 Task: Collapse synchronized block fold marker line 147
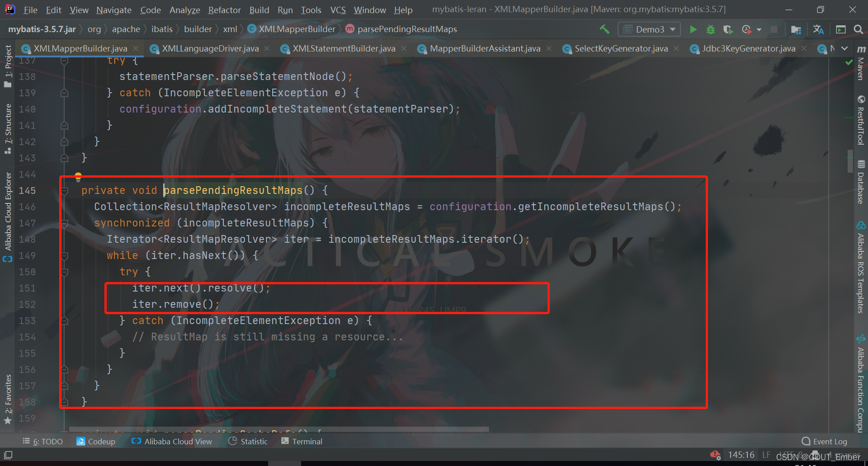[64, 223]
